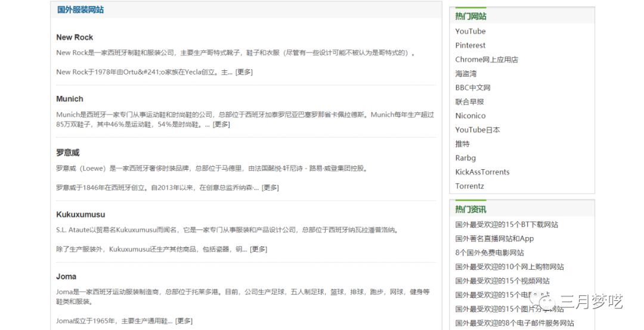
Task: Open the Kukuxumusu brand heading
Action: coord(80,214)
